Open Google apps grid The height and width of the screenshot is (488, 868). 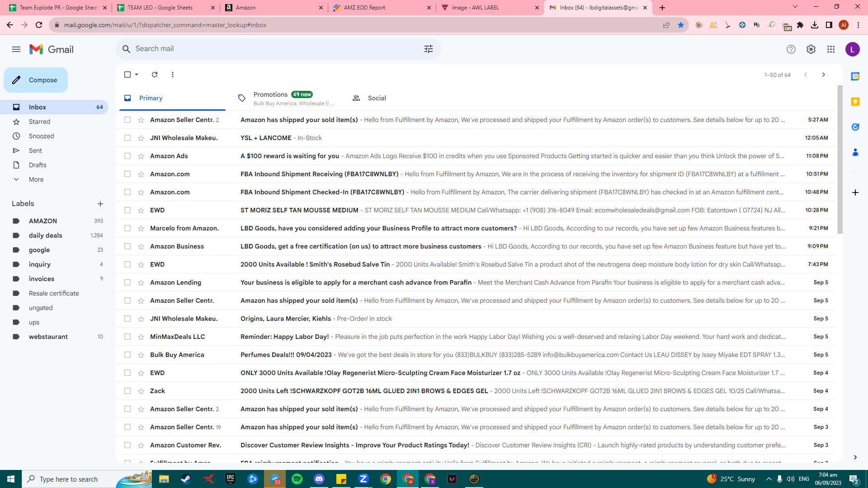click(x=831, y=49)
